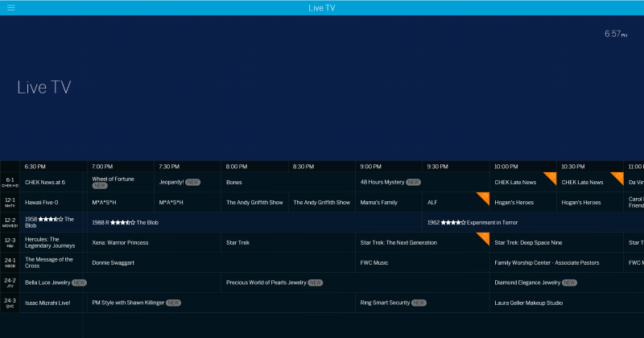
Task: Open Xena: Warrior Princess program
Action: click(154, 243)
